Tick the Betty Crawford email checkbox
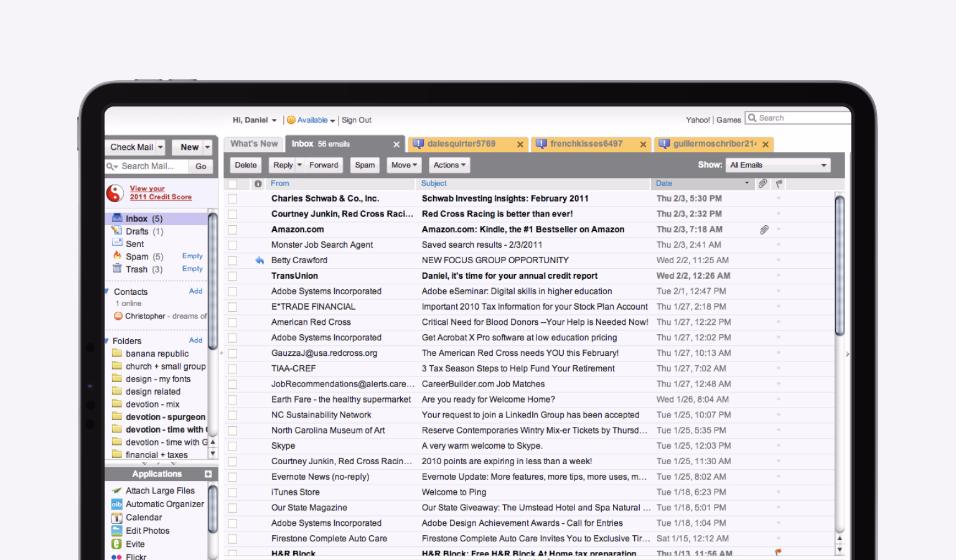Image resolution: width=956 pixels, height=560 pixels. [232, 261]
